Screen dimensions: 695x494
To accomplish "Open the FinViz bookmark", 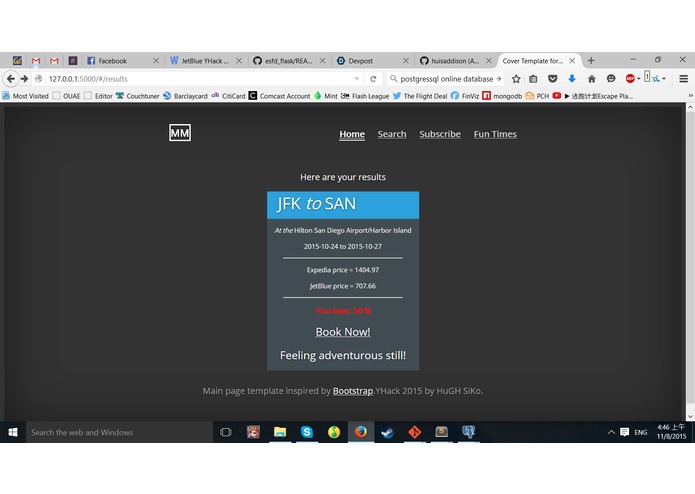I will (x=465, y=96).
